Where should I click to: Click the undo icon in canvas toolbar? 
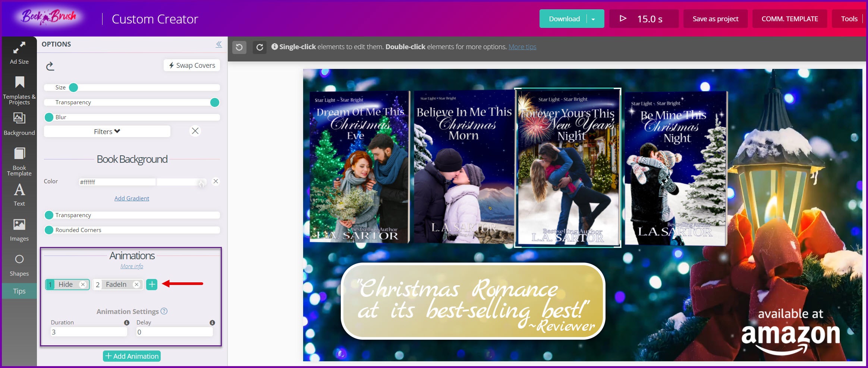(239, 47)
